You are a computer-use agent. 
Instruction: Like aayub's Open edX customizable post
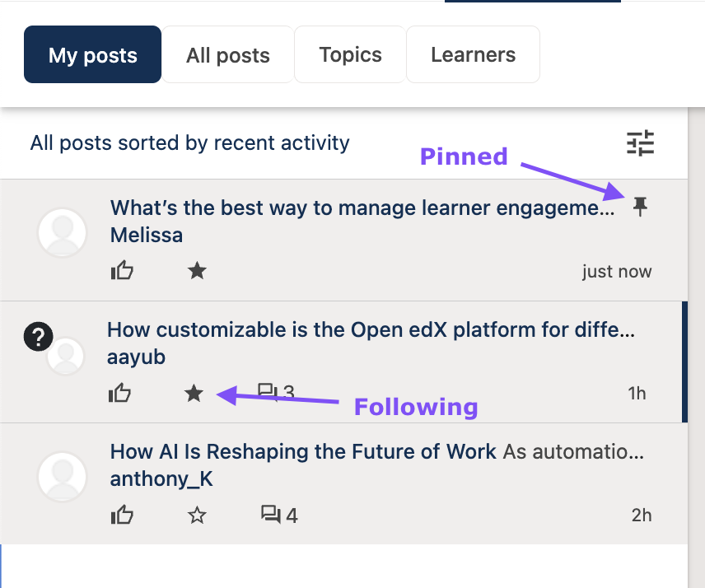(119, 393)
